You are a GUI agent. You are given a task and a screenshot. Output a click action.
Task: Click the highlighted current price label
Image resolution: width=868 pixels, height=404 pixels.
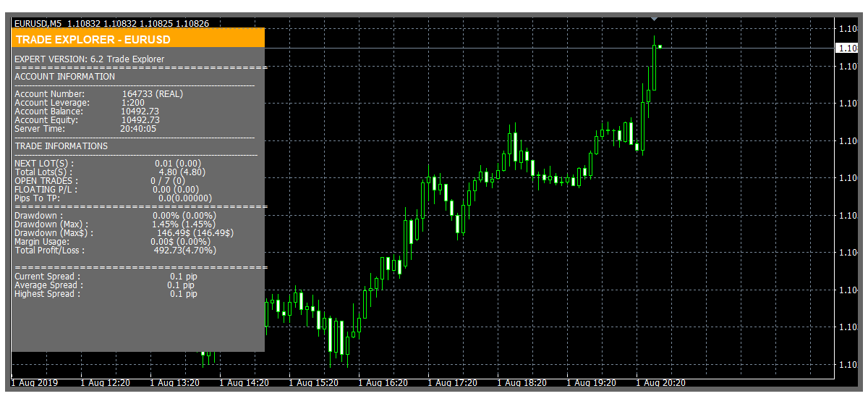coord(847,48)
